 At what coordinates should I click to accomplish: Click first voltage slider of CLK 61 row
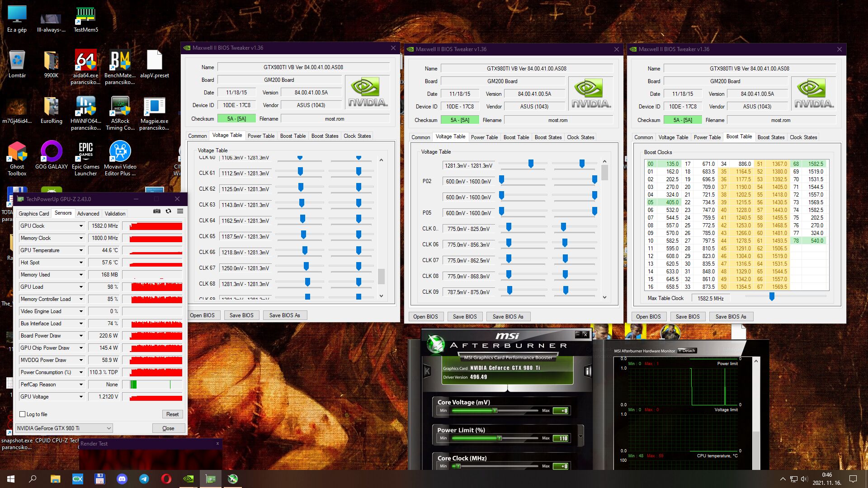[x=300, y=171]
